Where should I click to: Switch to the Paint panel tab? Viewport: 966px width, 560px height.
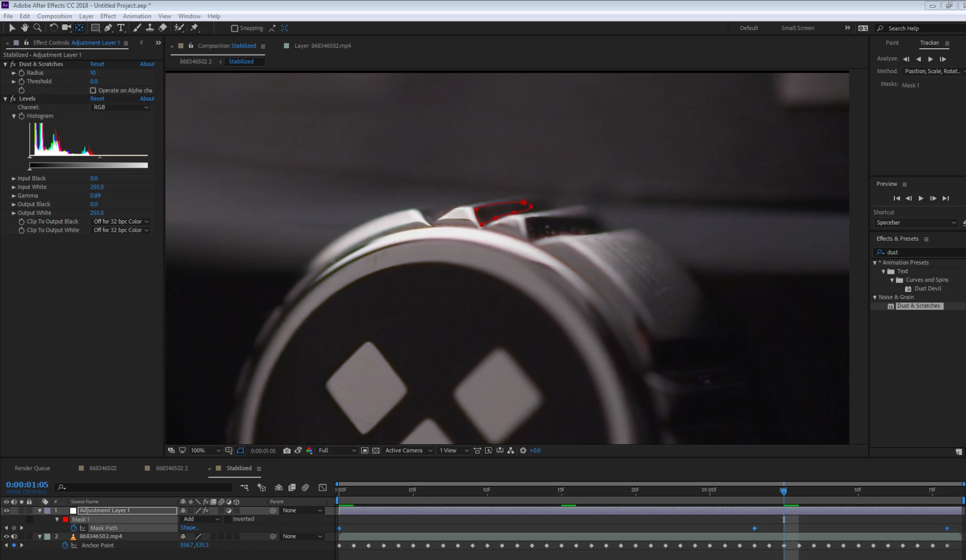pos(892,43)
